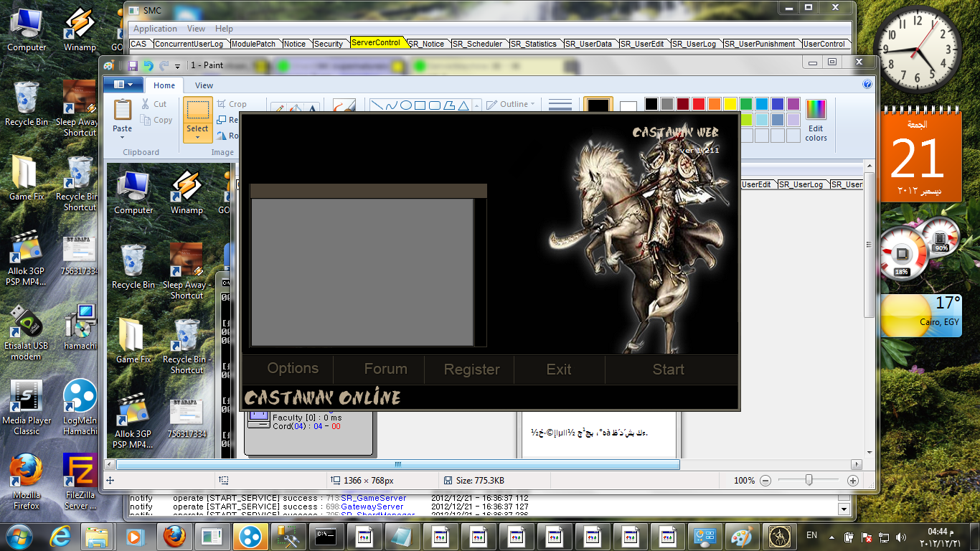Click the Cut tool in Clipboard group
Screen dimensions: 980x551
(154, 104)
